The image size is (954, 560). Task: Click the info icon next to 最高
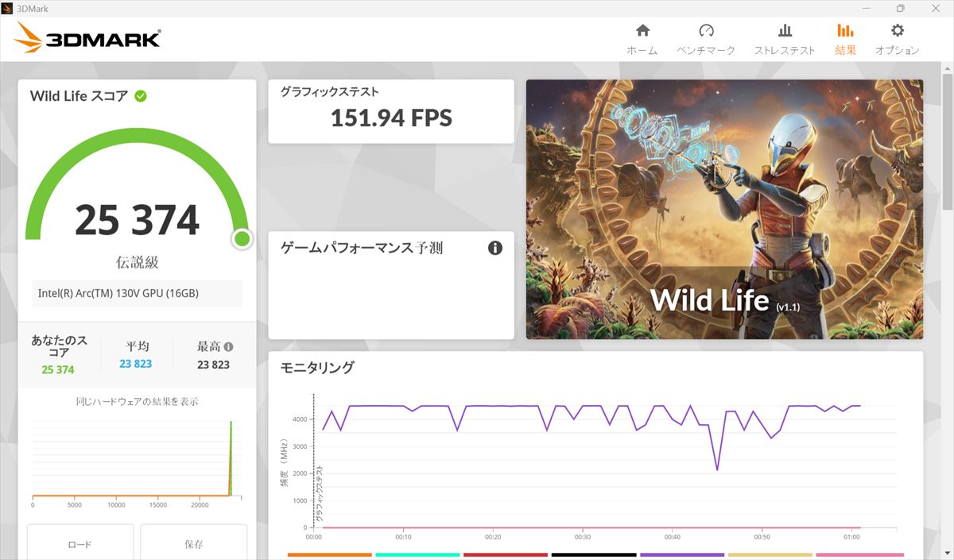point(228,346)
